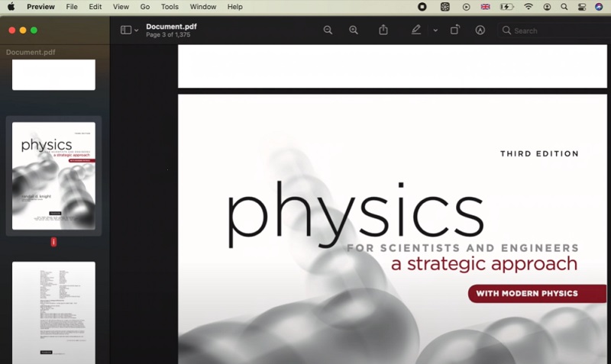This screenshot has height=364, width=611.
Task: Open the UK flag input source menu
Action: coord(485,7)
